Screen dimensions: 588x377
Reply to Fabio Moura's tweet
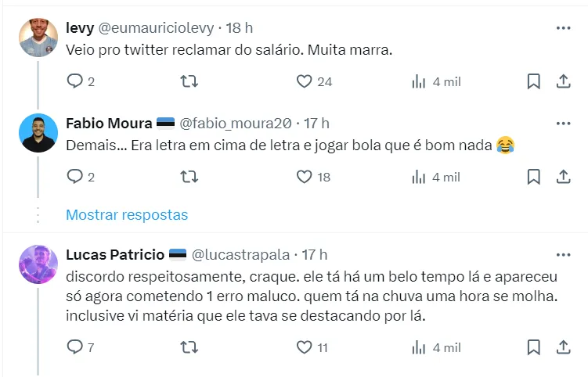75,178
